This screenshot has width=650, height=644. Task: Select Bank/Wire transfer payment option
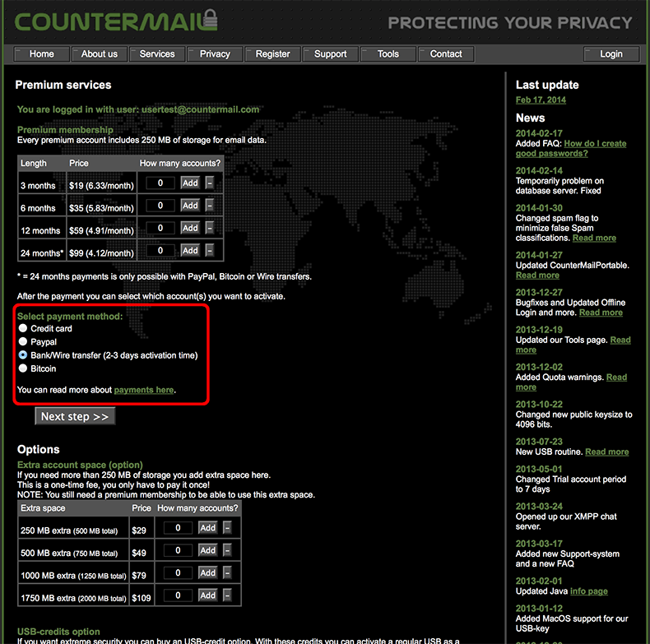[x=23, y=354]
